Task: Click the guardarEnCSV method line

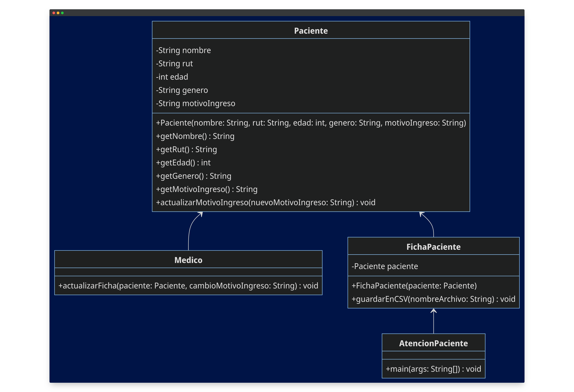Action: [433, 299]
